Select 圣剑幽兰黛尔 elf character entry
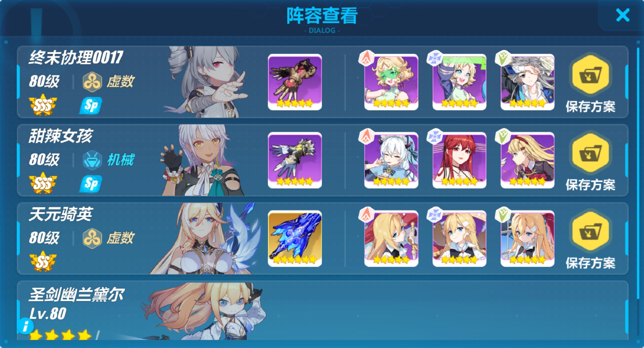 [x=323, y=311]
